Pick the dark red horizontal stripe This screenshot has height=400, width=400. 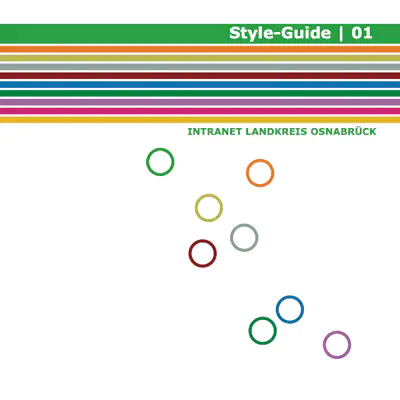tap(200, 76)
